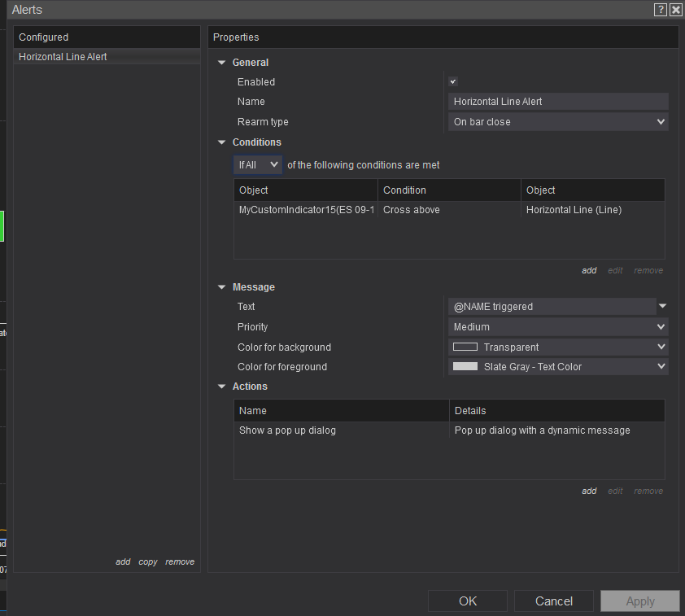Click add link under Actions table
This screenshot has height=616, width=685.
[x=589, y=491]
